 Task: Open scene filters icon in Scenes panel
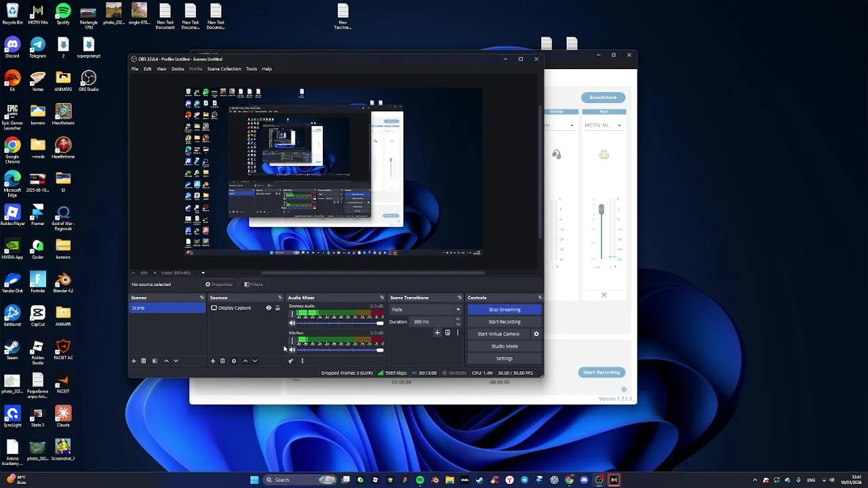tap(155, 361)
